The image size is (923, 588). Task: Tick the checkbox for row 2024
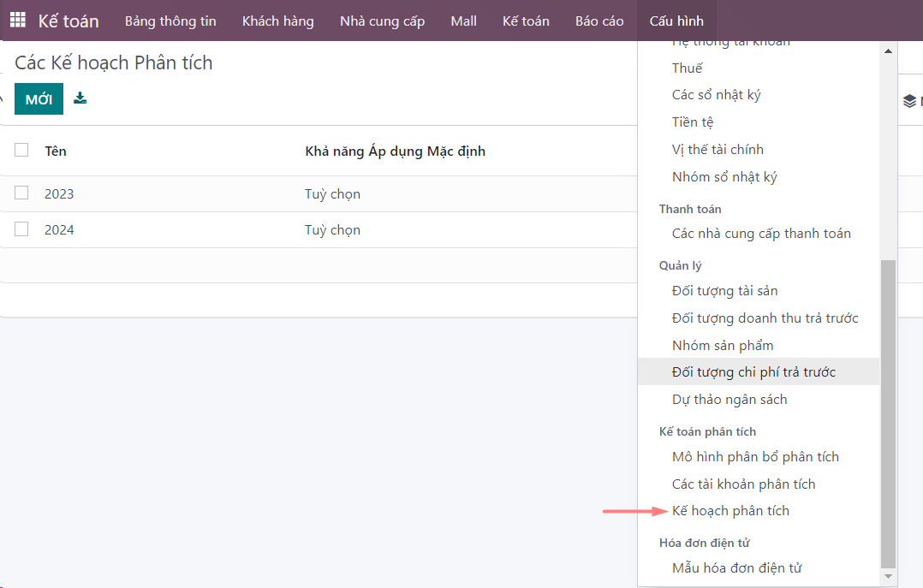(x=21, y=229)
